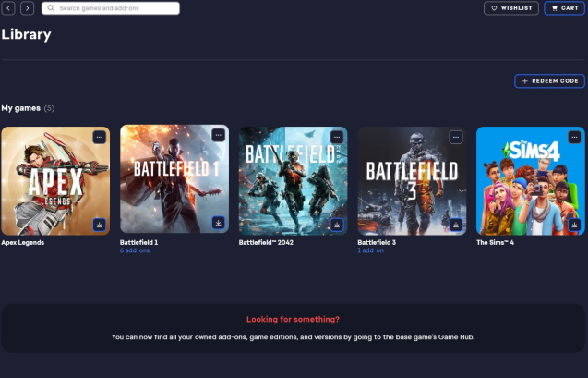The image size is (588, 378).
Task: Download The Sims 4 using its download icon
Action: point(574,225)
